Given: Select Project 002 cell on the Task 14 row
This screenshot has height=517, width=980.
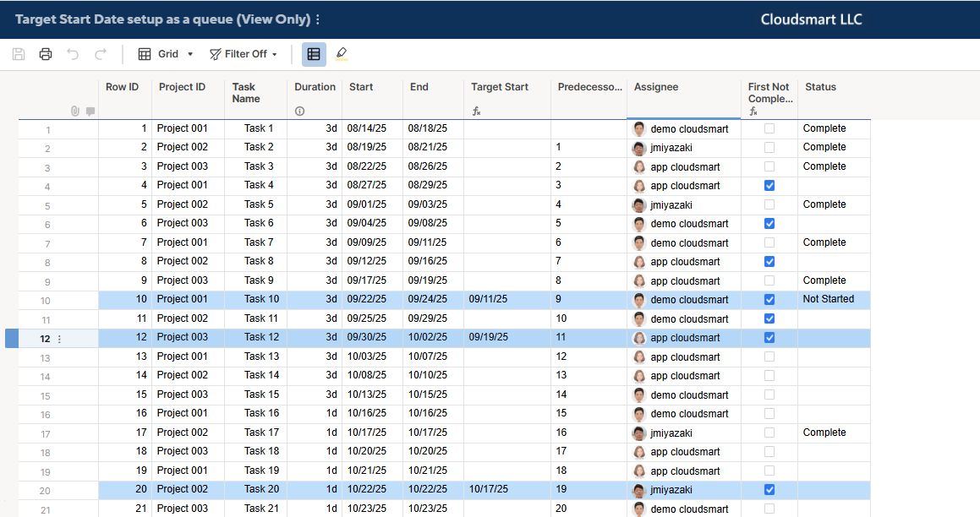Looking at the screenshot, I should tap(188, 375).
